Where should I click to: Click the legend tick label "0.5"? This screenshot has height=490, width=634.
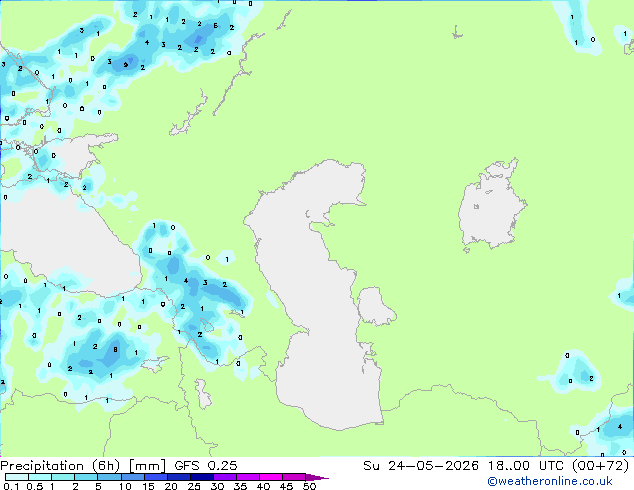[34, 486]
